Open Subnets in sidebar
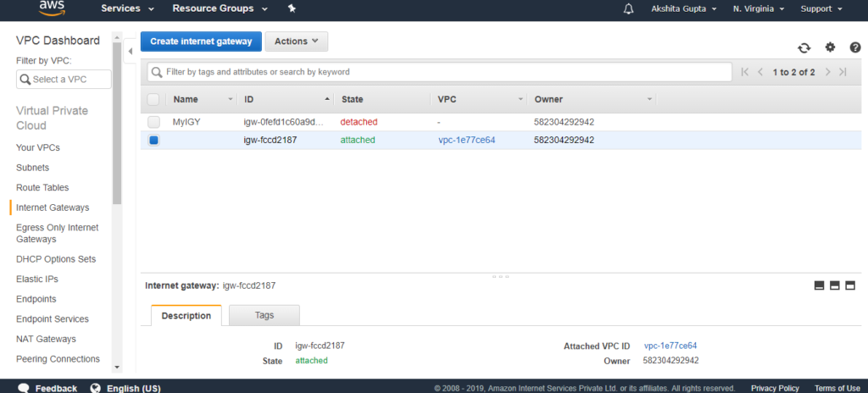868x393 pixels. [33, 168]
